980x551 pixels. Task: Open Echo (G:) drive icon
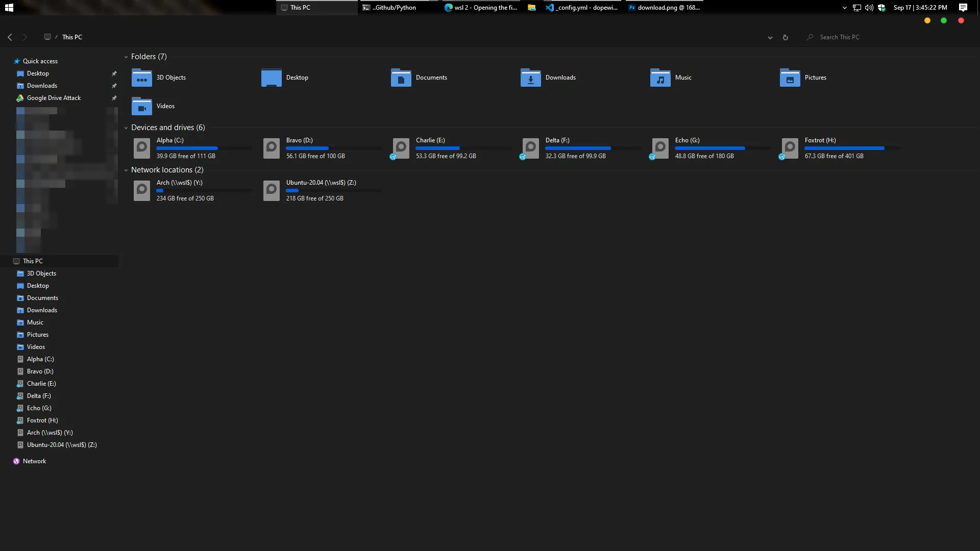tap(660, 148)
